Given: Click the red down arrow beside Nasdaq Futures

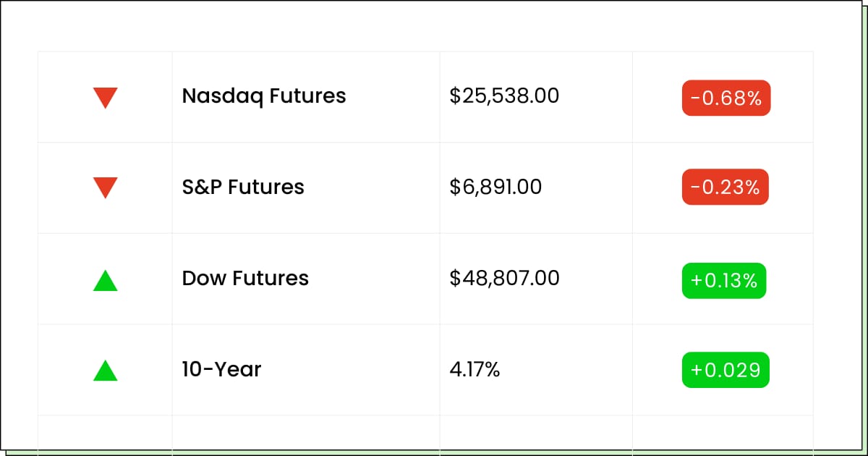Looking at the screenshot, I should coord(105,97).
